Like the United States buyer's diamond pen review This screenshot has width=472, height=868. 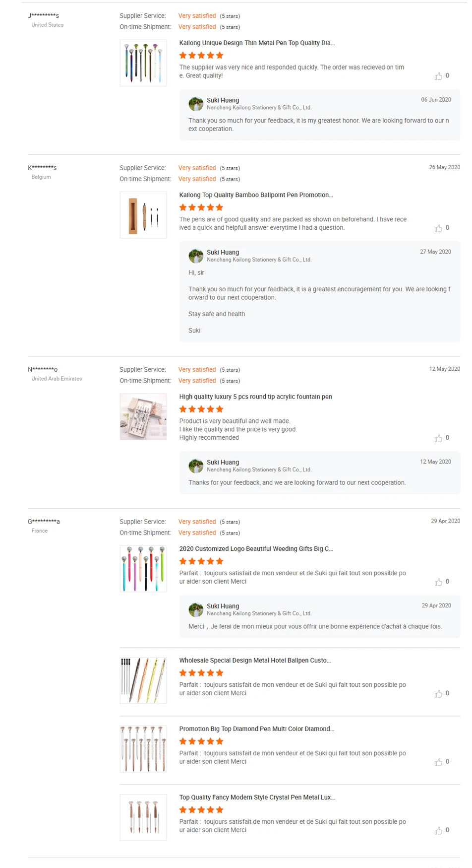438,76
